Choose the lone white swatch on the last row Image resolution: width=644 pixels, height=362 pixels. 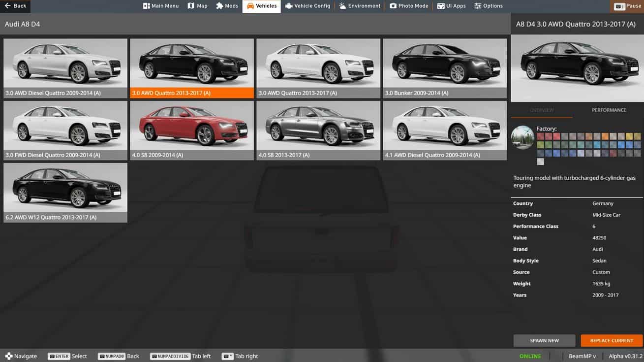pos(541,162)
